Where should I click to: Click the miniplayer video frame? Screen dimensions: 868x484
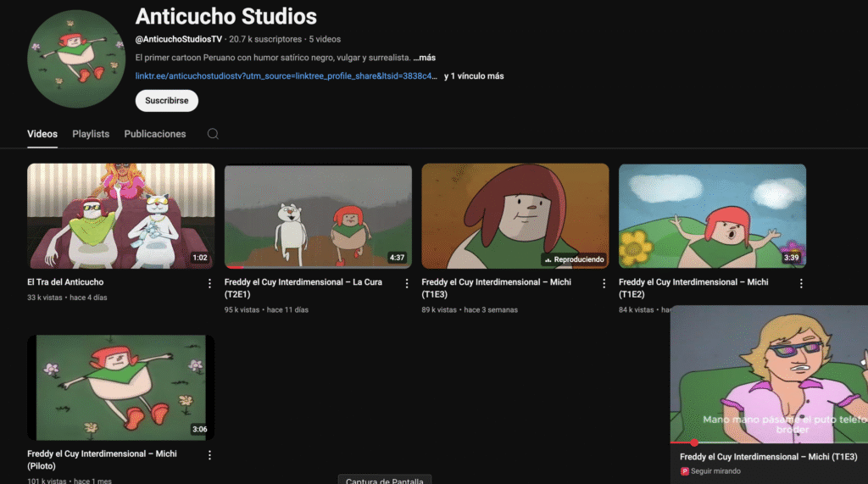pyautogui.click(x=769, y=374)
